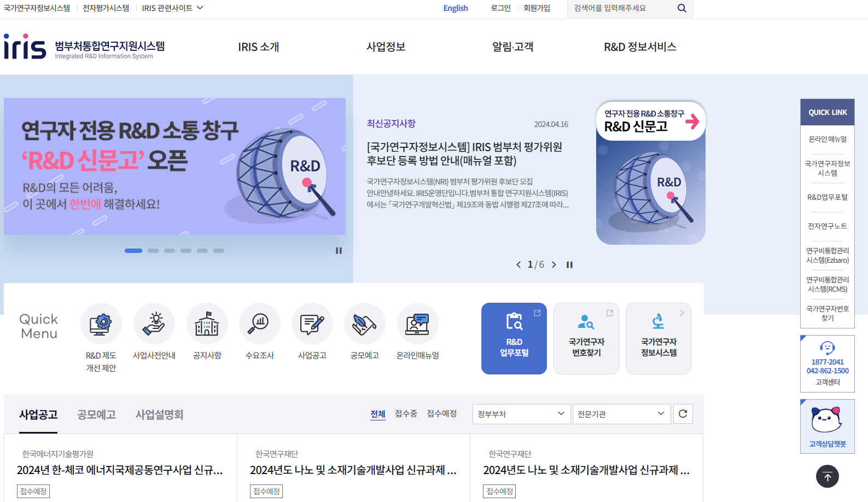Open the 고객상담챗봇 chatbot icon
The image size is (868, 502).
(826, 420)
